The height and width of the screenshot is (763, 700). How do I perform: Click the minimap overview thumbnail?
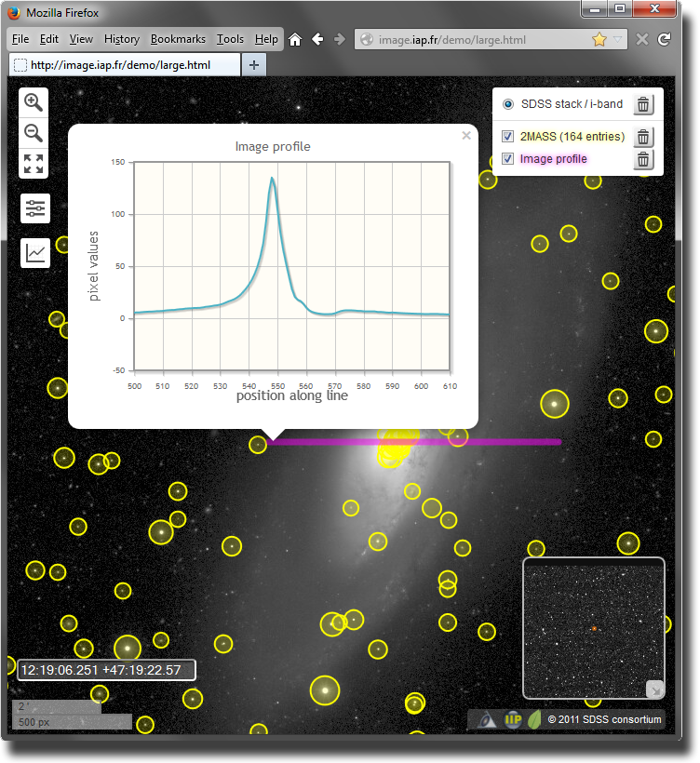pyautogui.click(x=593, y=628)
